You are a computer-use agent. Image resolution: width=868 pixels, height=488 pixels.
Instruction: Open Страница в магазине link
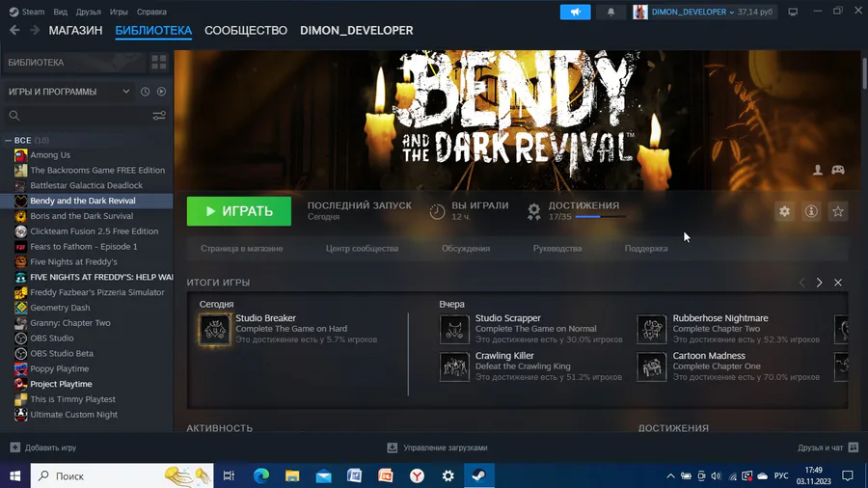(x=241, y=249)
